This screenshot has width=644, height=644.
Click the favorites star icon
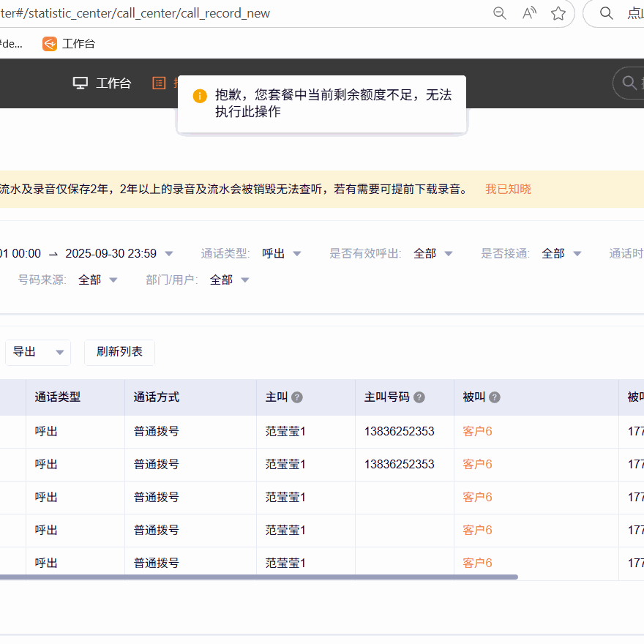[558, 13]
